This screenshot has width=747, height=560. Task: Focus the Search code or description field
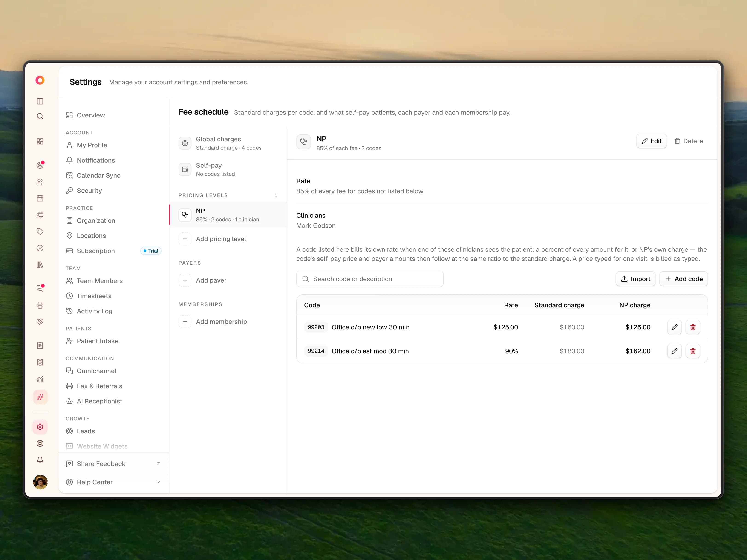coord(370,279)
